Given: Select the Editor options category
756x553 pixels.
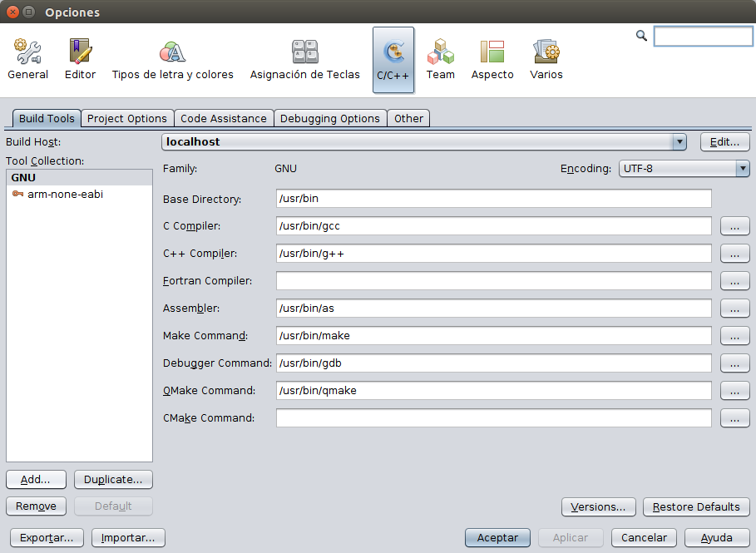Looking at the screenshot, I should tap(80, 58).
